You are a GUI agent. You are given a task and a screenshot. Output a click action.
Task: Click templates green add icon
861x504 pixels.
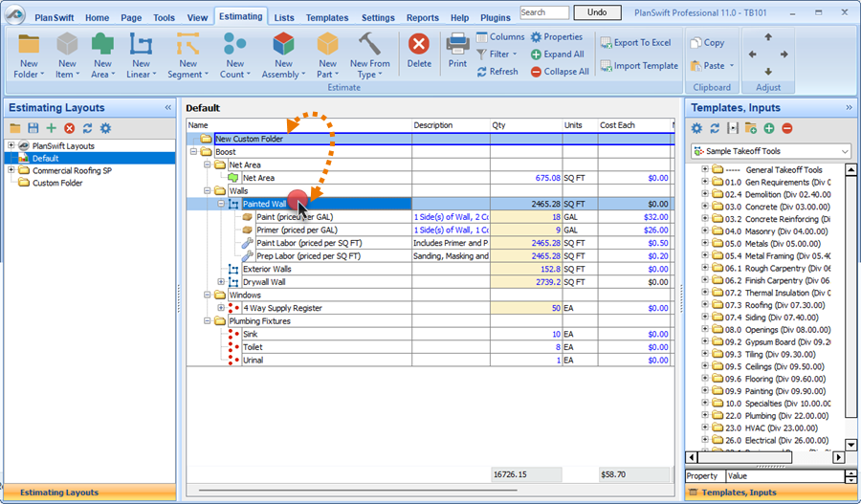click(x=769, y=128)
